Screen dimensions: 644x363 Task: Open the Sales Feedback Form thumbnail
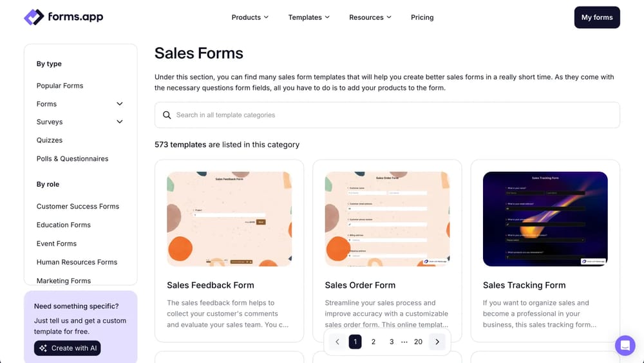pos(229,219)
